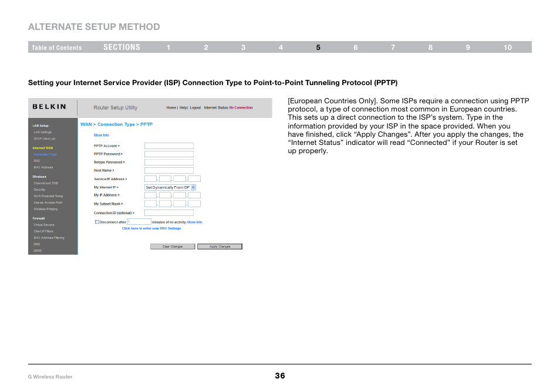This screenshot has width=560, height=392.
Task: Open Table of Contents in navigation bar
Action: pyautogui.click(x=56, y=48)
